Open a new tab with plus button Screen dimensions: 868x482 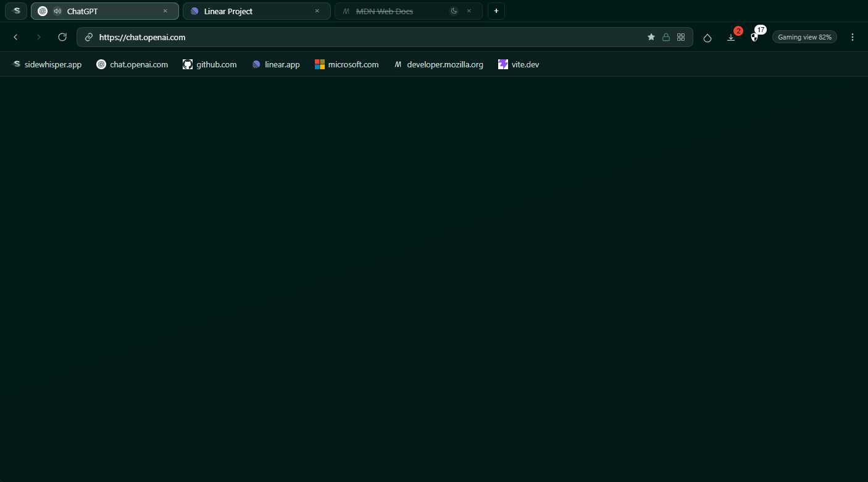coord(496,11)
